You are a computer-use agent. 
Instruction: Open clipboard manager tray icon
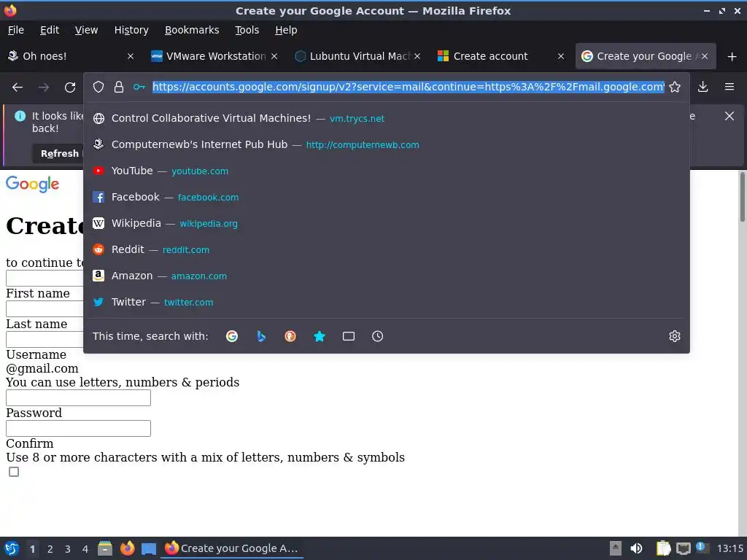[x=663, y=548]
